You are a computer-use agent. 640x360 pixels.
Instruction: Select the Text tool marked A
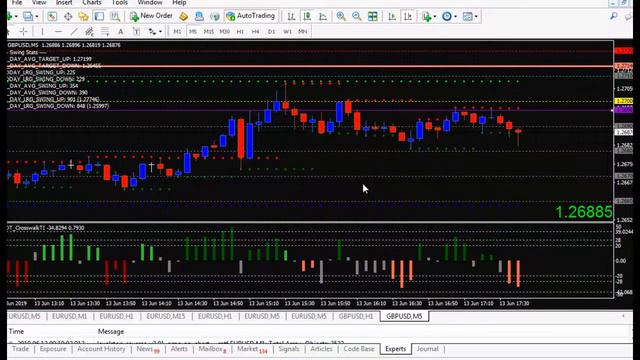120,31
